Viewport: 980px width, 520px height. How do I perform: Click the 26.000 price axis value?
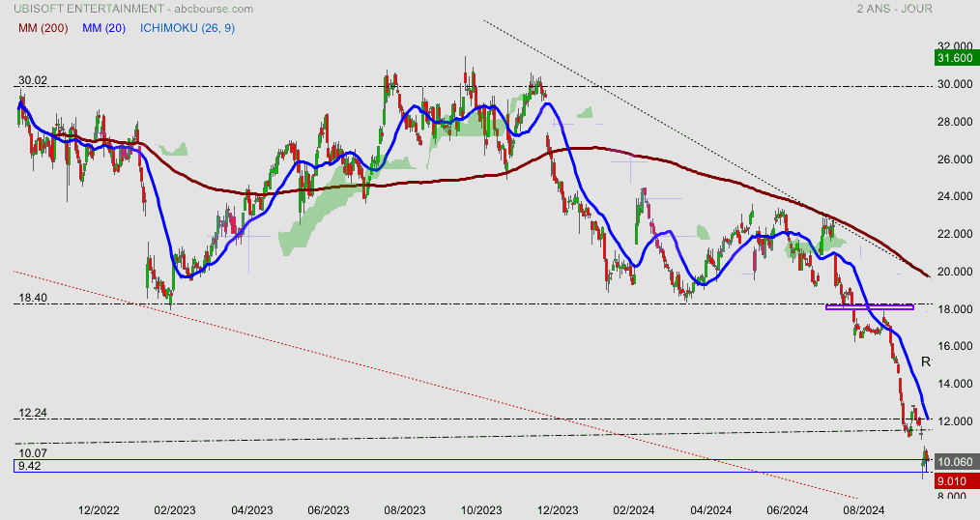coord(954,159)
